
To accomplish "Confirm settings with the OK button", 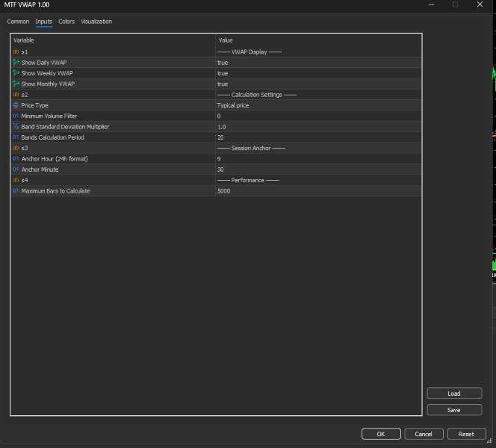I will pos(381,434).
